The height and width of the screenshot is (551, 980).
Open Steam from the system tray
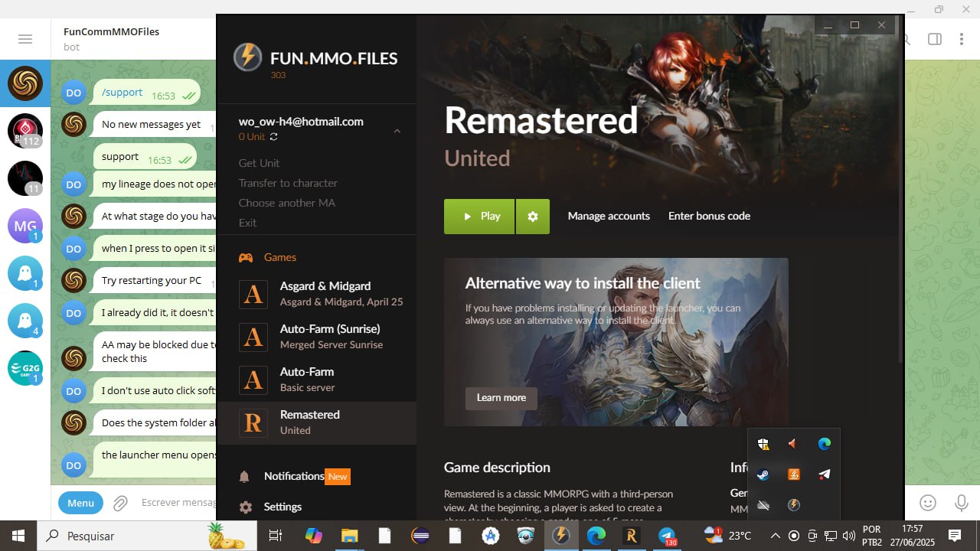tap(763, 474)
